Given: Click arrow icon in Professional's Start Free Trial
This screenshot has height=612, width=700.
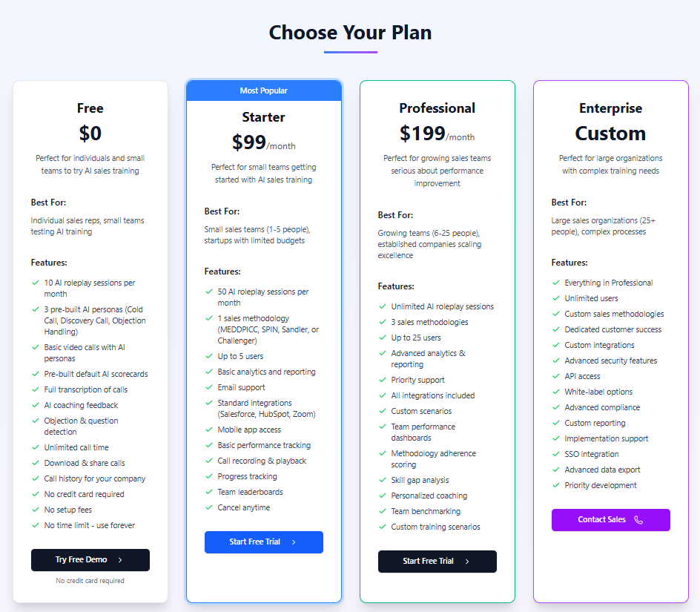Looking at the screenshot, I should click(x=467, y=562).
